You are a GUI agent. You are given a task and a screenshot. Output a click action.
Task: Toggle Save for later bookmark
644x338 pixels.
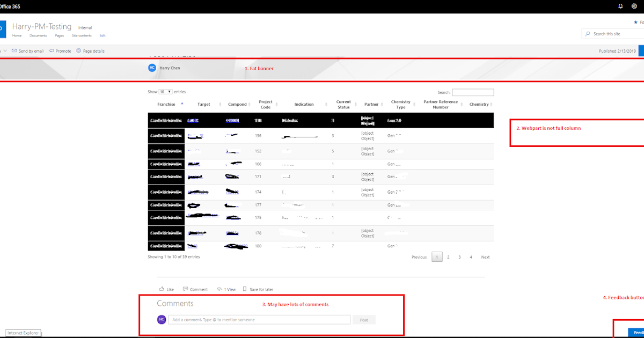coord(244,289)
